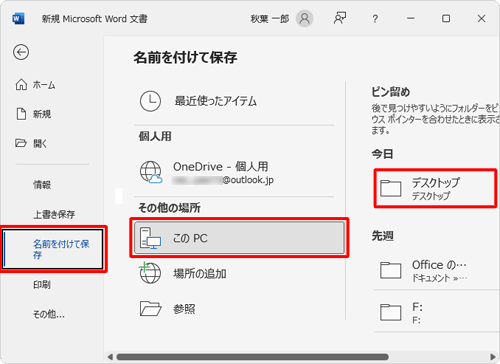Screen dimensions: 500x364
Task: Maximize the Word window
Action: (446, 19)
